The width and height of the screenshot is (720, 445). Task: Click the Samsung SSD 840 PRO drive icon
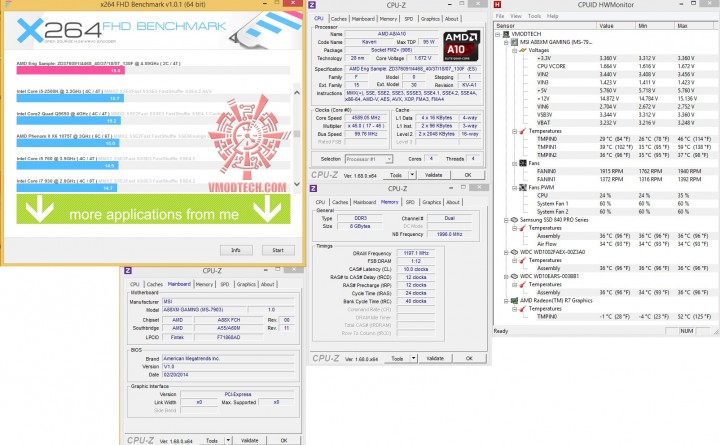coord(514,220)
